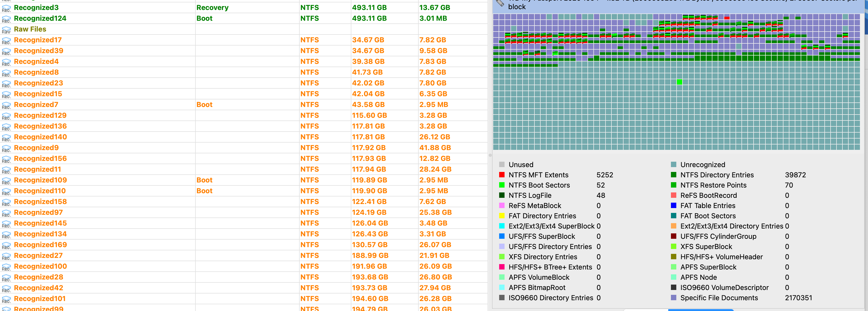
Task: Click the partition icon beside Recognized97
Action: [6, 213]
